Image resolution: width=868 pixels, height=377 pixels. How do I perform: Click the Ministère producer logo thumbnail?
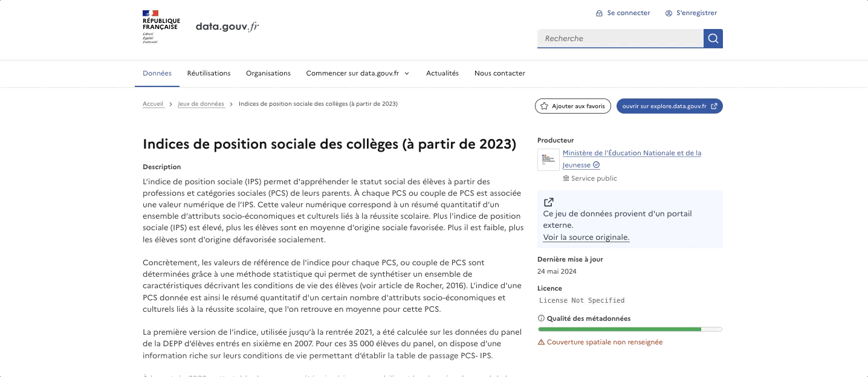pos(548,159)
